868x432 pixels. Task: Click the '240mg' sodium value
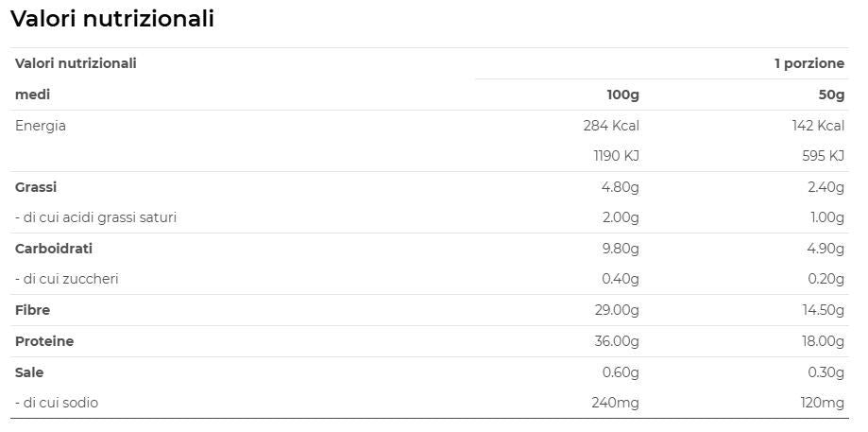[x=615, y=403]
